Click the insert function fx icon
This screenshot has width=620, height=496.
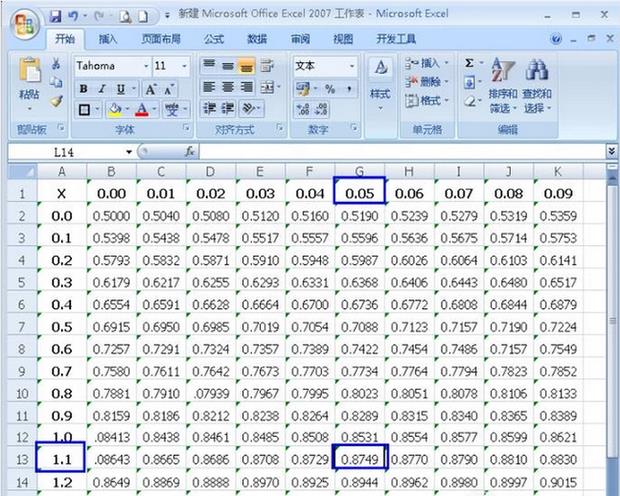(x=190, y=151)
